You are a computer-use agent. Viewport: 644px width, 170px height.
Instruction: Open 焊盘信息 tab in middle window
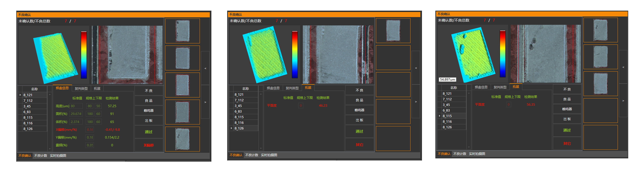pos(273,88)
